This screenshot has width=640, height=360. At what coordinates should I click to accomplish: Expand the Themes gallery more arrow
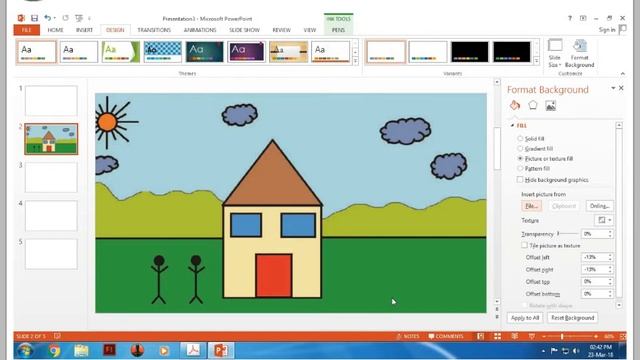click(356, 61)
